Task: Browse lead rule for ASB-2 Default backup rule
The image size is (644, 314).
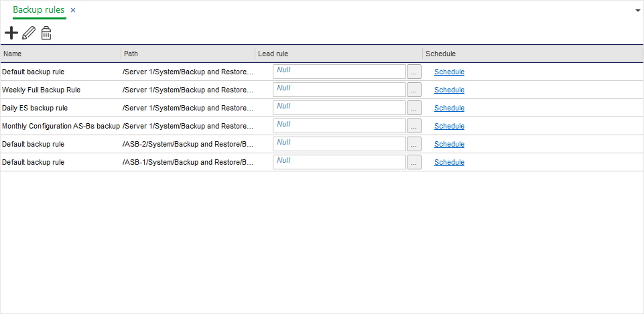Action: click(x=414, y=144)
